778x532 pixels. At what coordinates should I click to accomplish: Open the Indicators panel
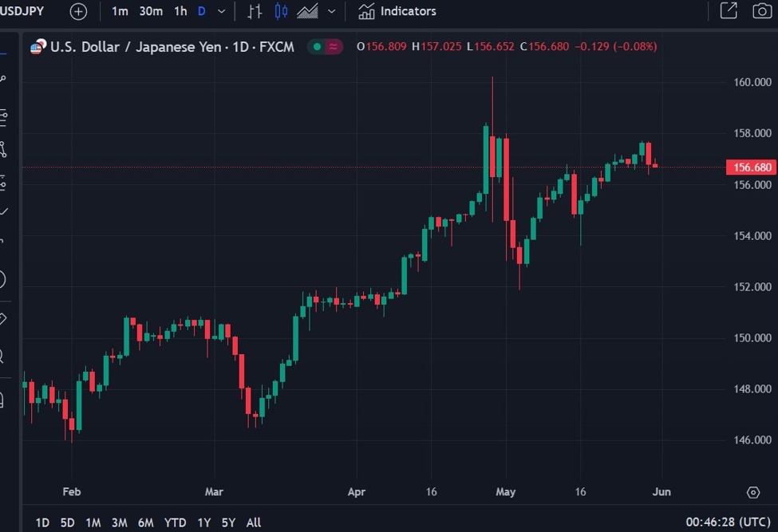click(x=397, y=11)
